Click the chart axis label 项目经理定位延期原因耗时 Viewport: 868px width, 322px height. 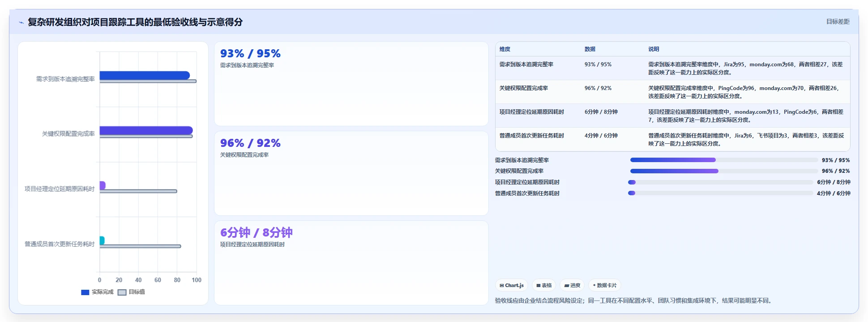(x=60, y=189)
